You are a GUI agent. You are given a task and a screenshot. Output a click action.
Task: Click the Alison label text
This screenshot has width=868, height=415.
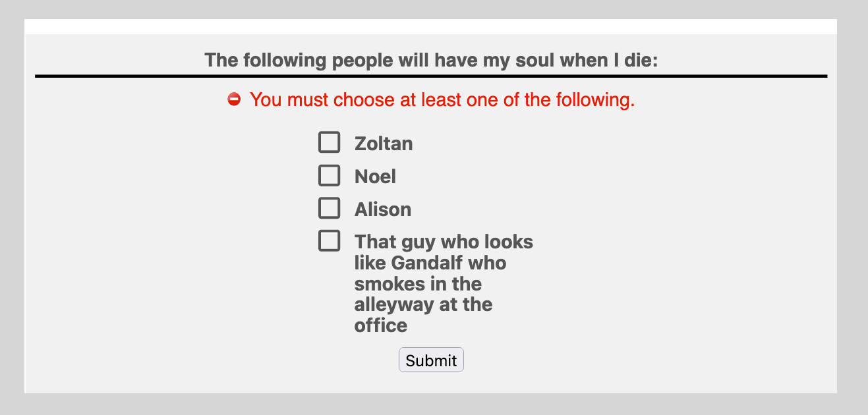(383, 209)
